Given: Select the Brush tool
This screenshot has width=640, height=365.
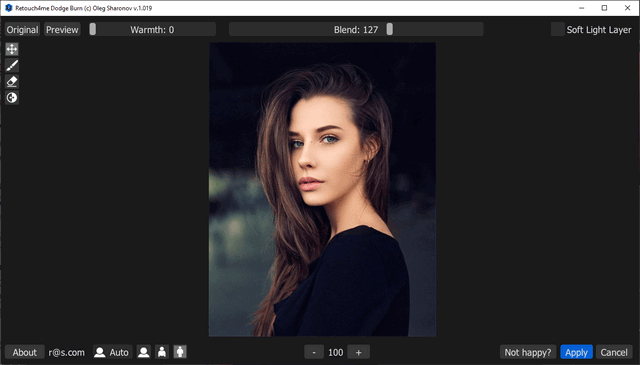Looking at the screenshot, I should click(12, 65).
